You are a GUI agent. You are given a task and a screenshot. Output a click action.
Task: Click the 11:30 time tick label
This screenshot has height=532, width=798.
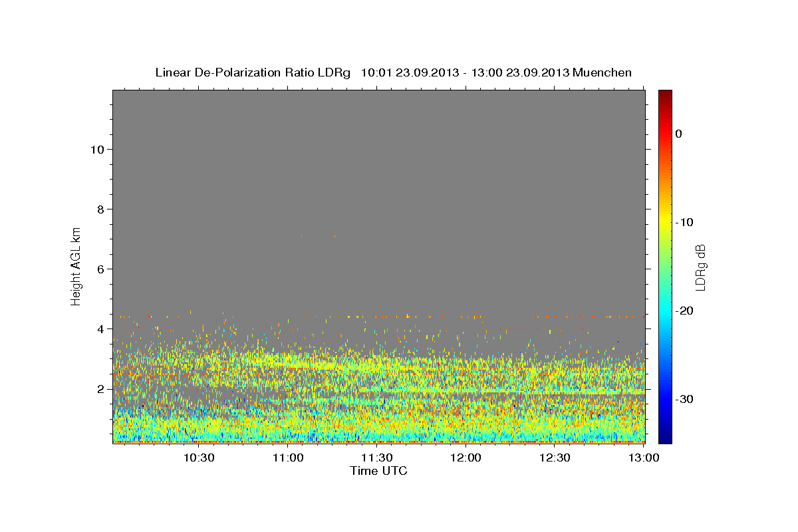[x=377, y=458]
